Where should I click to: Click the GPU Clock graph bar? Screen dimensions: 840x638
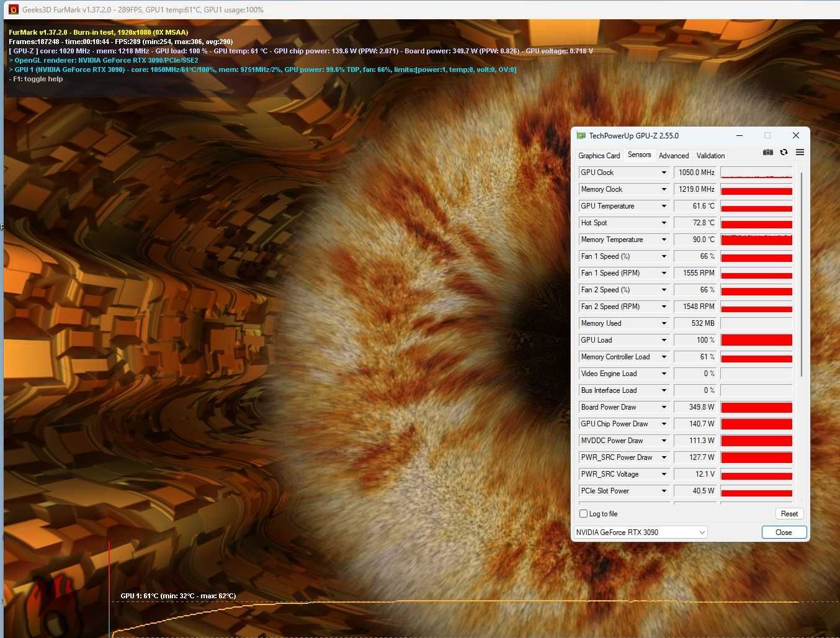pyautogui.click(x=756, y=173)
